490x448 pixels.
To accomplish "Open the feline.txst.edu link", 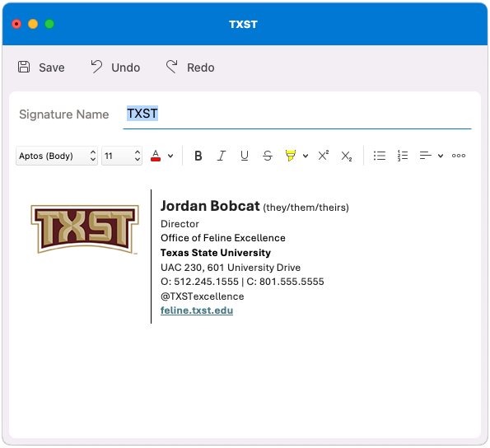I will [x=197, y=310].
